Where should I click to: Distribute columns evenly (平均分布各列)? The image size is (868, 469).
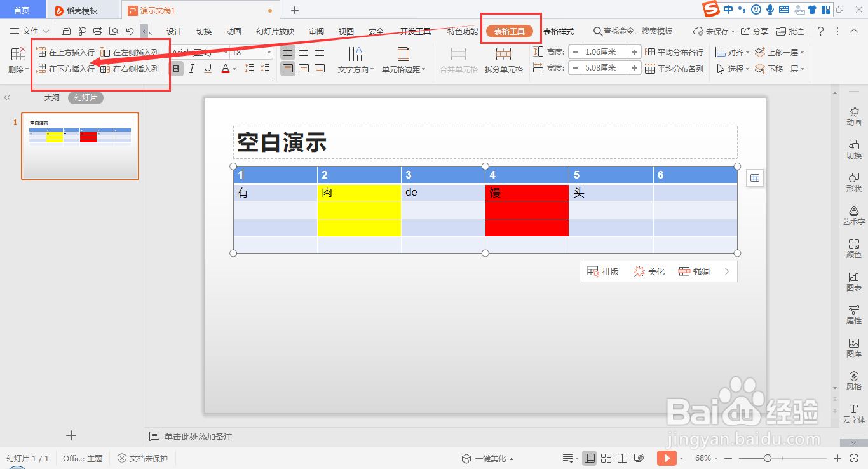coord(674,69)
